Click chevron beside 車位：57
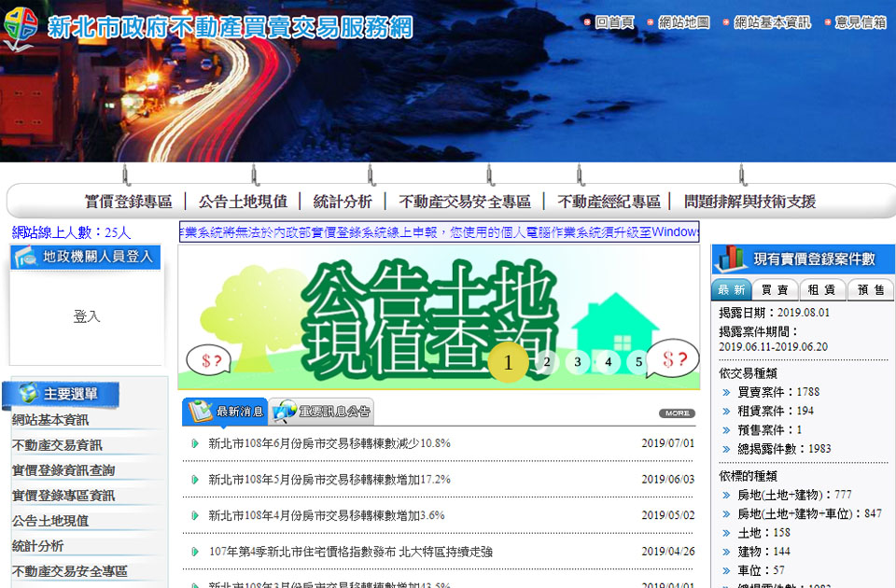Viewport: 896px width, 588px height. 726,571
